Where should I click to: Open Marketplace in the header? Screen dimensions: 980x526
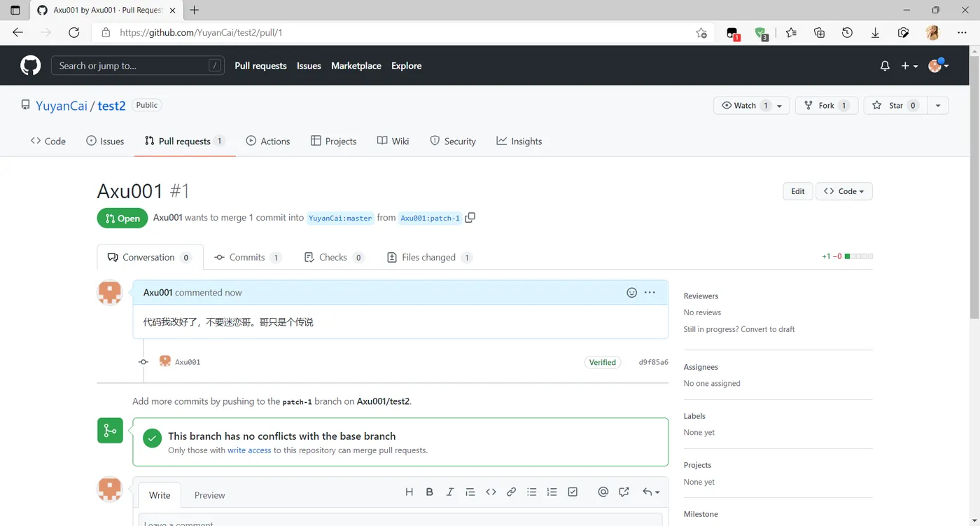(x=356, y=66)
